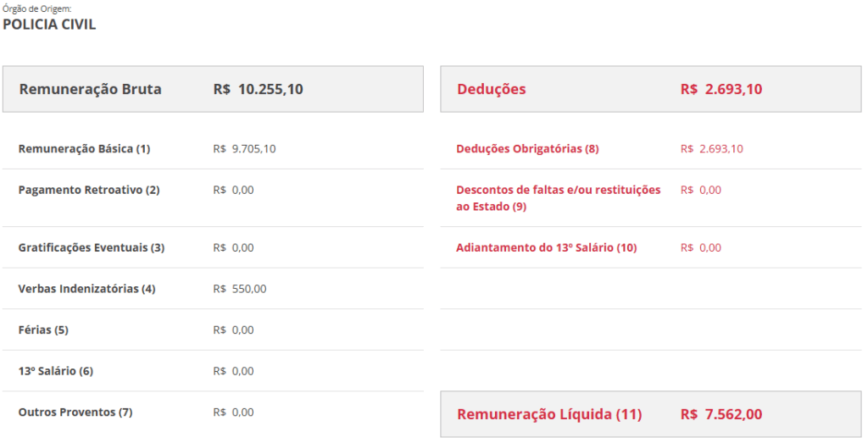Click the Gratificações Eventuais (3) label
Viewport: 868px width, 443px height.
91,248
